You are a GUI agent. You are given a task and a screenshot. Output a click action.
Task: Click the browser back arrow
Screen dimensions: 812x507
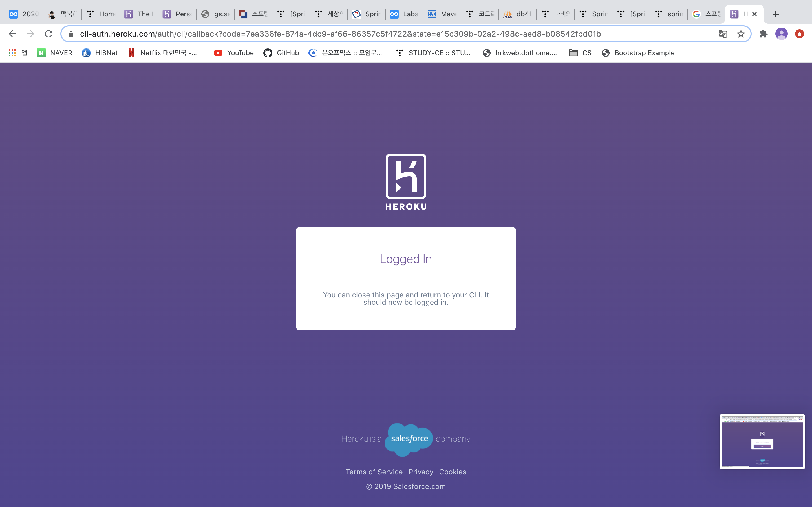[12, 34]
